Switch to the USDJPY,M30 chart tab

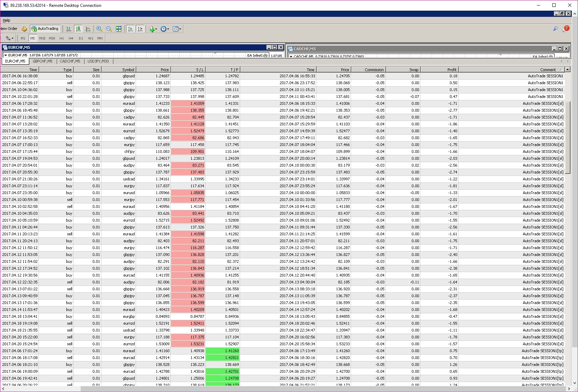(x=98, y=61)
